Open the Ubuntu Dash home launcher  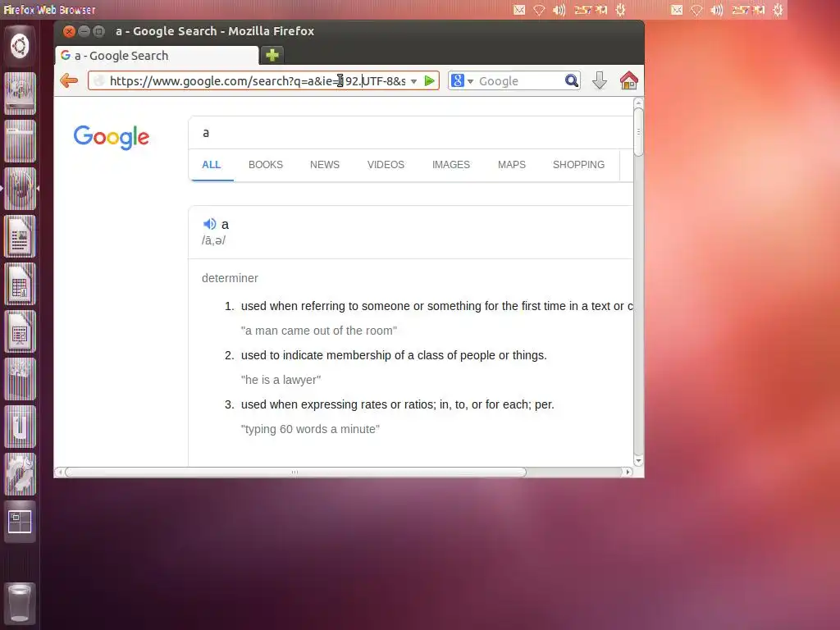(x=20, y=46)
